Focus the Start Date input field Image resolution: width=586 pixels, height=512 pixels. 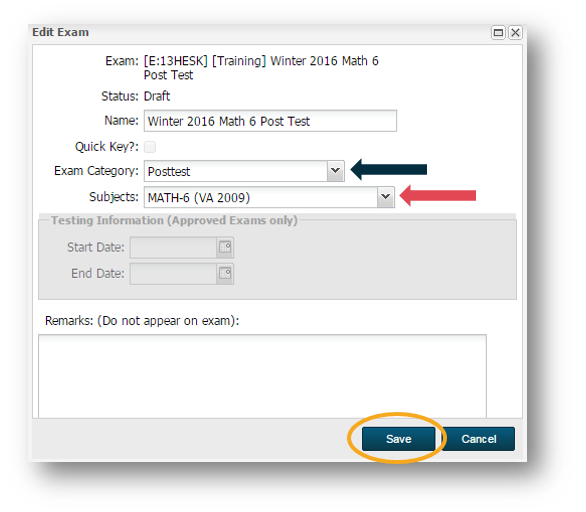[173, 247]
